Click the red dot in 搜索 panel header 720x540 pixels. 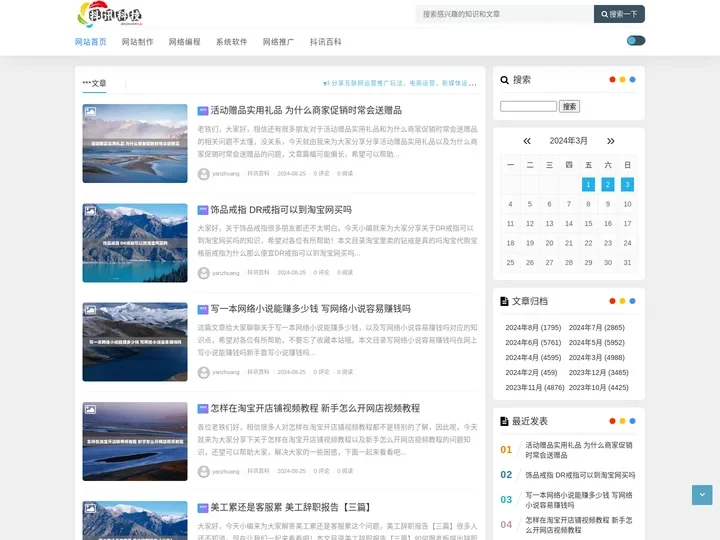(612, 79)
